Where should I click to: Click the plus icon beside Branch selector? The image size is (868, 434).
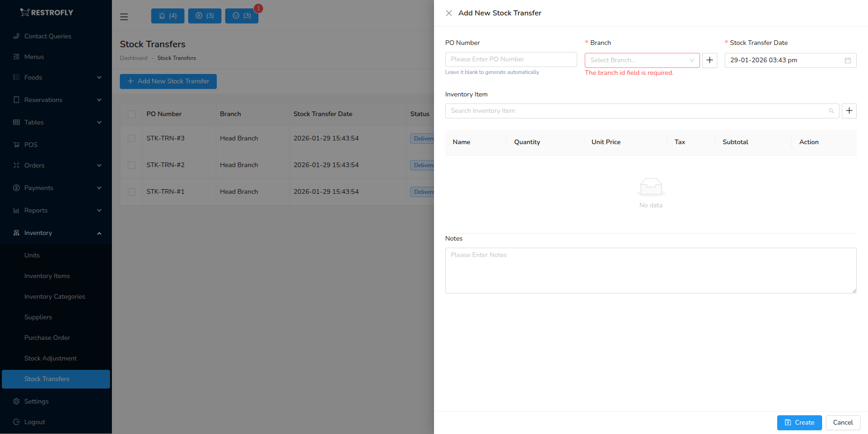coord(710,60)
